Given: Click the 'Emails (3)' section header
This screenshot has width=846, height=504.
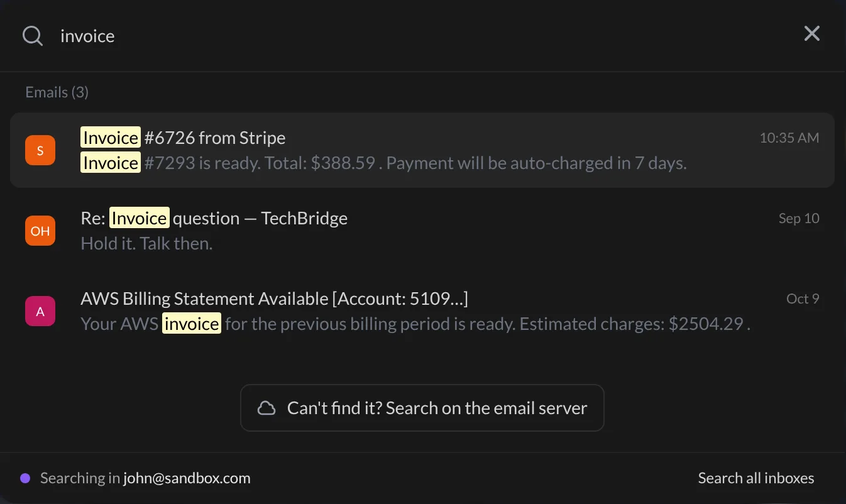Looking at the screenshot, I should [57, 92].
